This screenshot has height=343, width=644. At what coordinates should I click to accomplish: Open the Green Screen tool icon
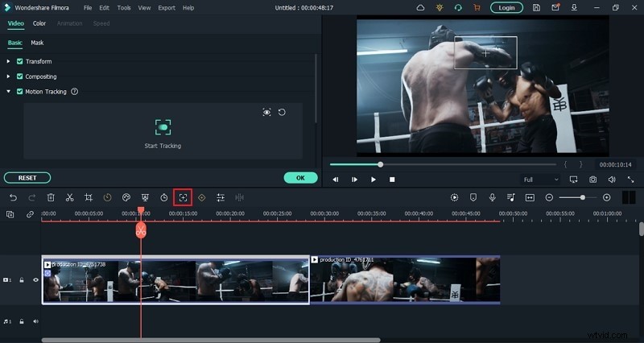145,197
